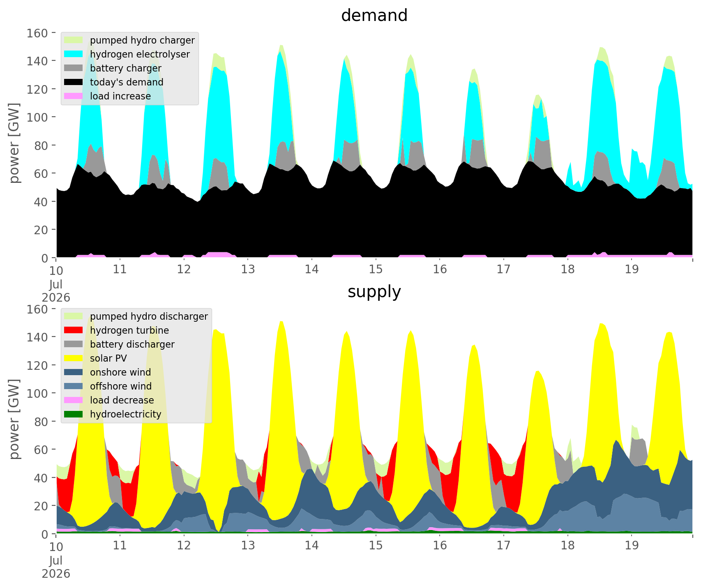Click the 160 tick label on demand y-axis
Viewport: 701px width, 588px height.
[x=37, y=33]
